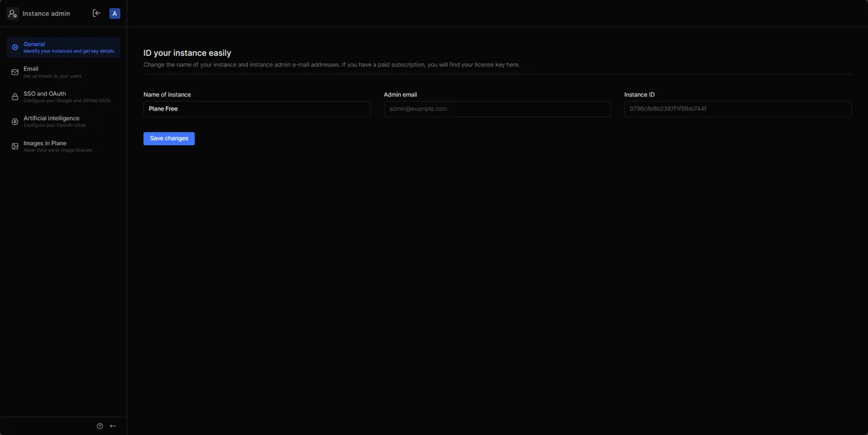This screenshot has height=435, width=868.
Task: Open Images in Plane settings
Action: (63, 146)
